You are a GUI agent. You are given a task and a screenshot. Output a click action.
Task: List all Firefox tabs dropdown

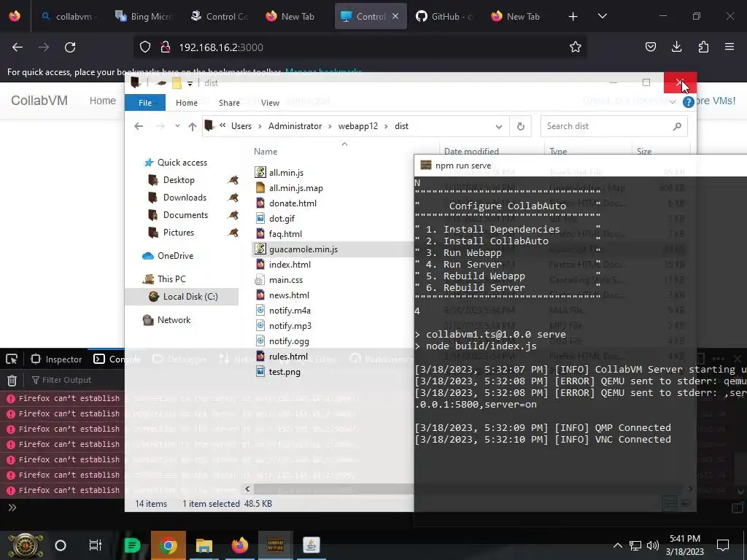pos(602,16)
